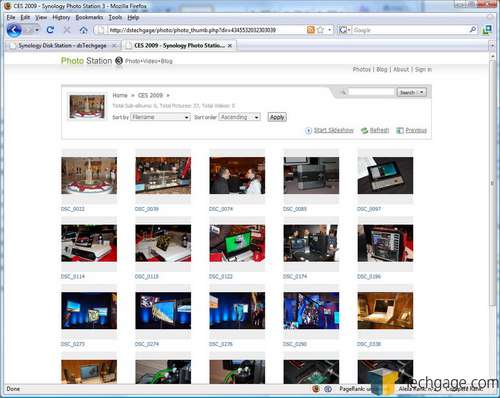Click the album search text field

pos(371,92)
